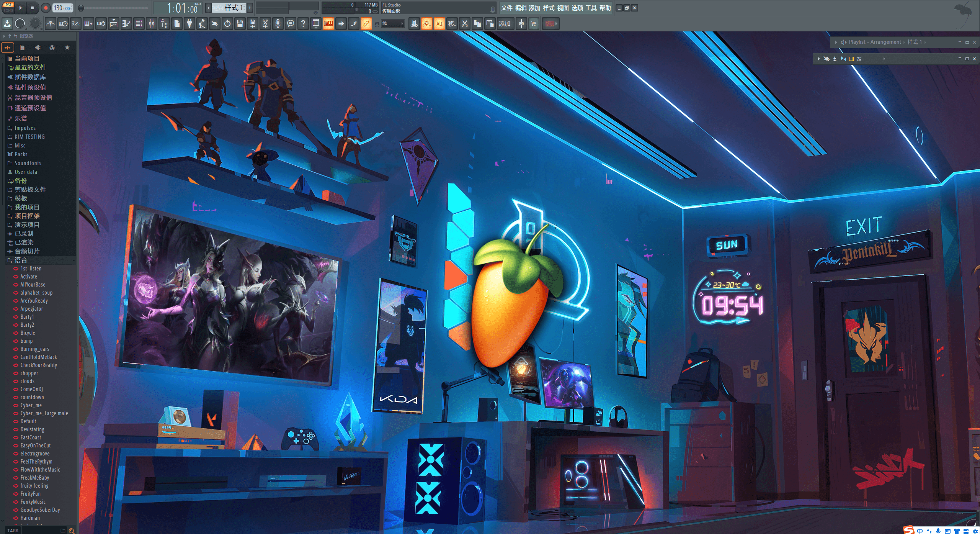The width and height of the screenshot is (980, 534).
Task: Switch the PAT/SONG mode toggle
Action: pyautogui.click(x=8, y=8)
